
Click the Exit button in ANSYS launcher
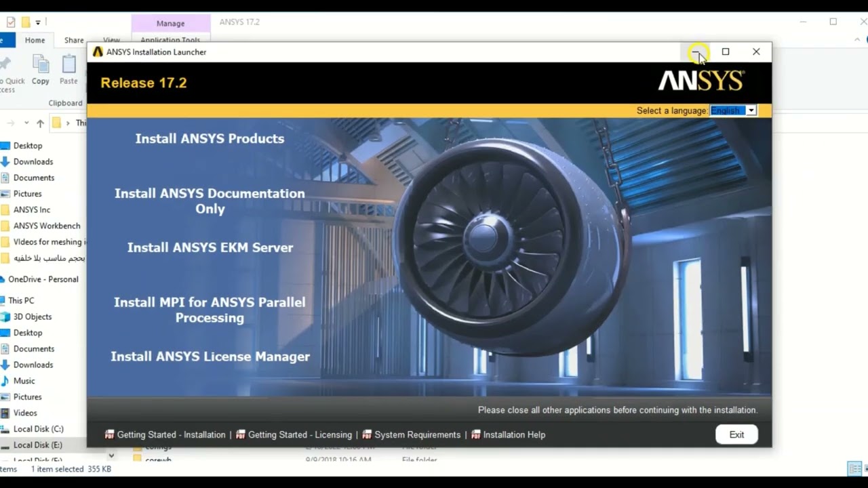click(x=736, y=434)
